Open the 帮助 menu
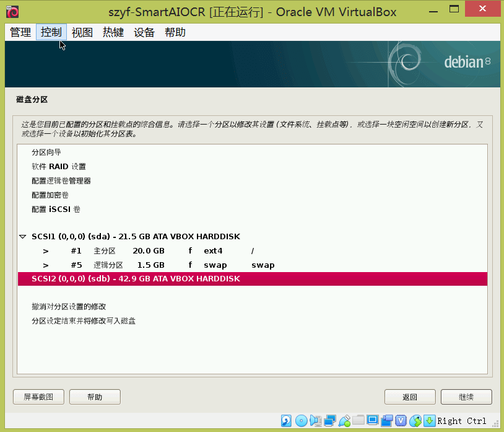 coord(175,32)
